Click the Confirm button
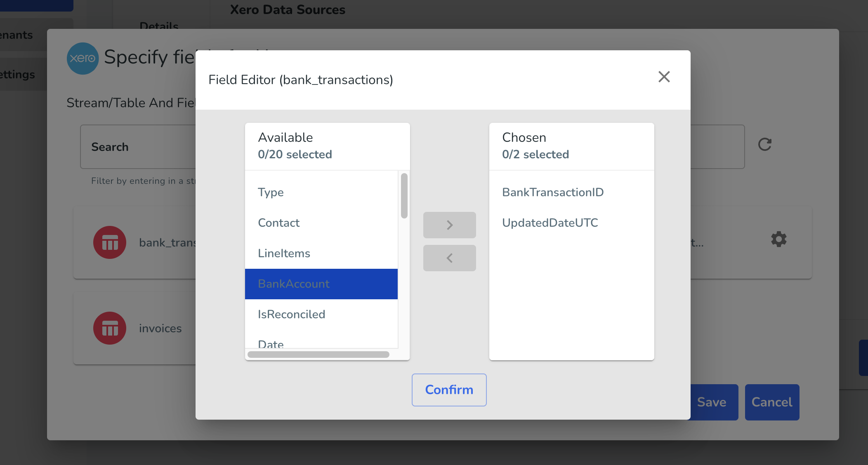This screenshot has height=465, width=868. coord(449,390)
